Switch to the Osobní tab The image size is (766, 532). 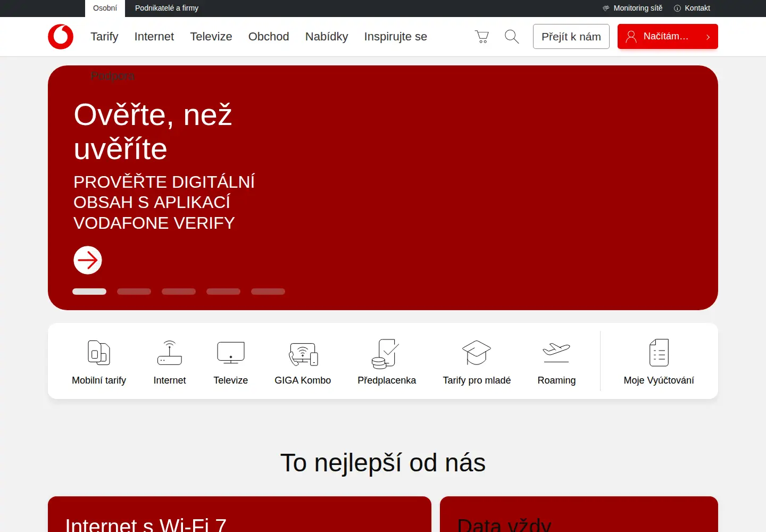[105, 9]
